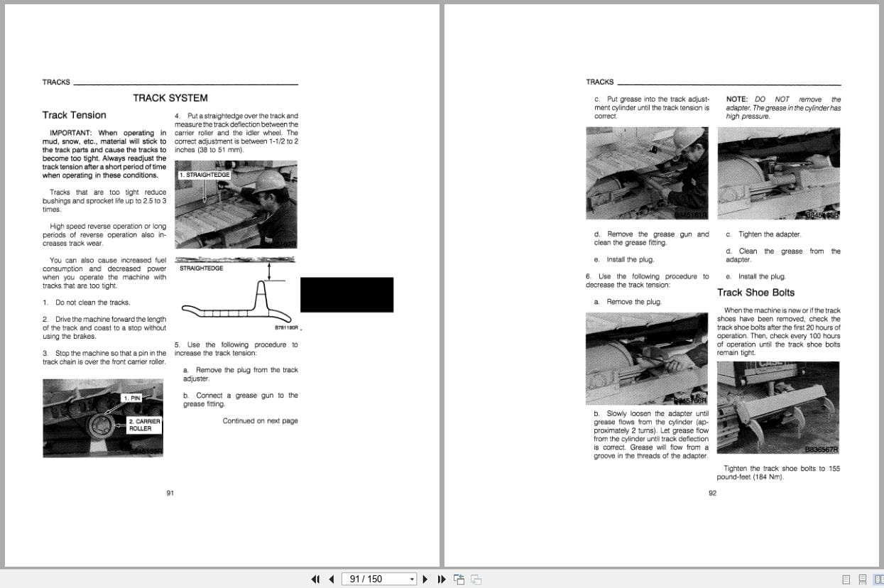Enable continuous scrolling page view

tap(861, 579)
